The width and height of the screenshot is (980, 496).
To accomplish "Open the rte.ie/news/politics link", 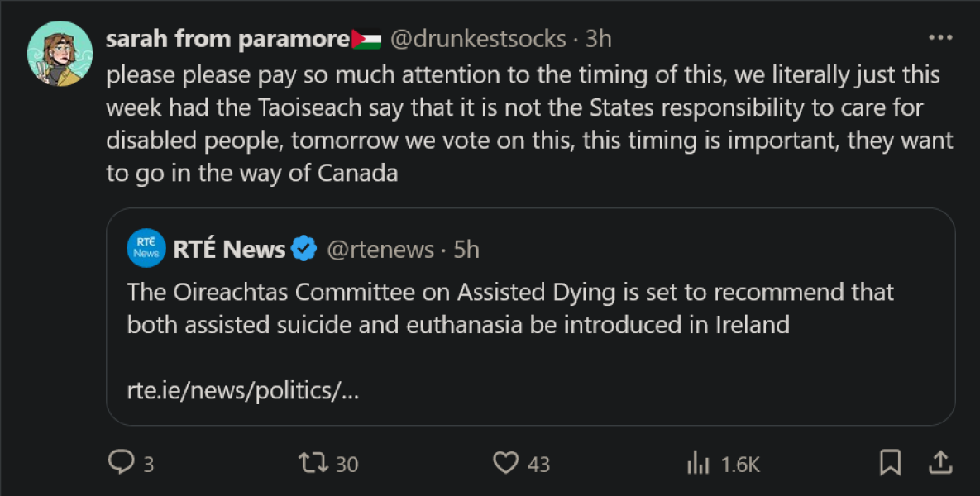I will tap(243, 391).
